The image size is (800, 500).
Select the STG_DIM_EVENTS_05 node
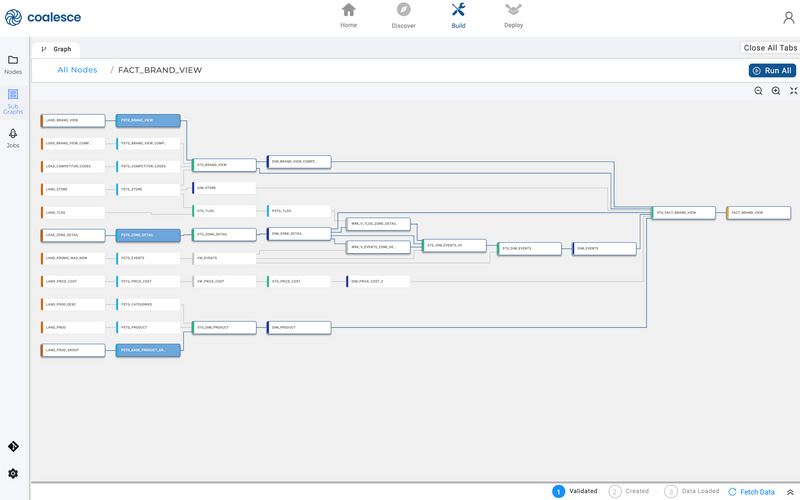[454, 245]
